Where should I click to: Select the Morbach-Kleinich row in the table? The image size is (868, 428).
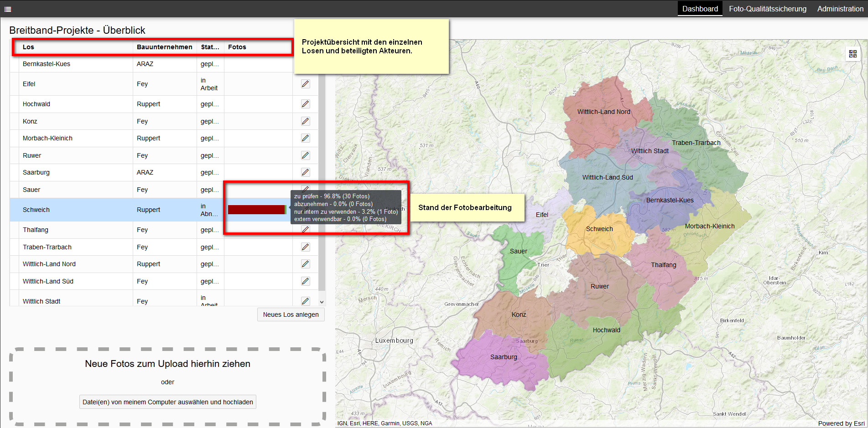pos(164,138)
